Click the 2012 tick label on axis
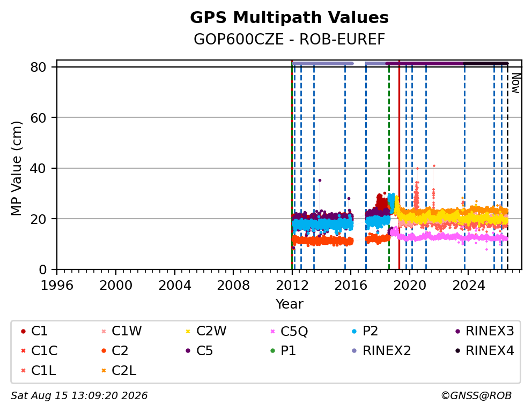532x412 pixels. pyautogui.click(x=292, y=286)
